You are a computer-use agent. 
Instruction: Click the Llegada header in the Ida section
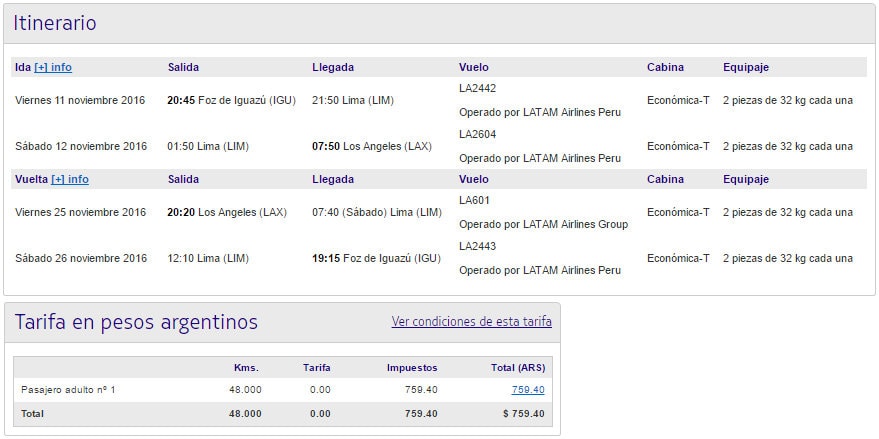pyautogui.click(x=333, y=67)
